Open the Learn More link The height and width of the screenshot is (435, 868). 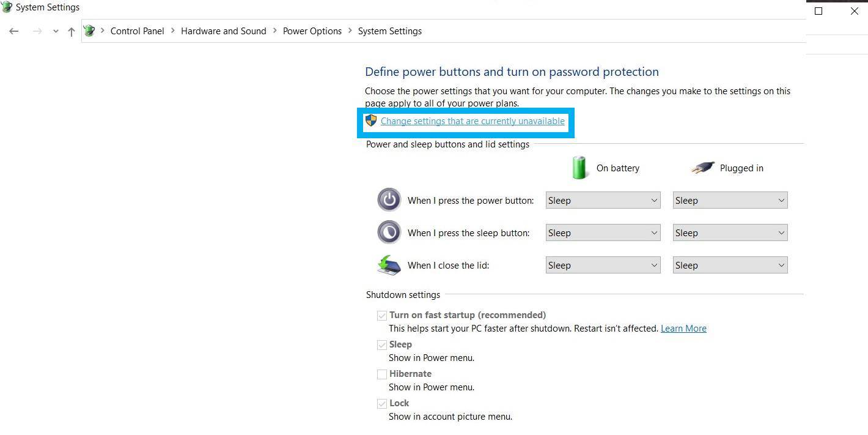[683, 329]
